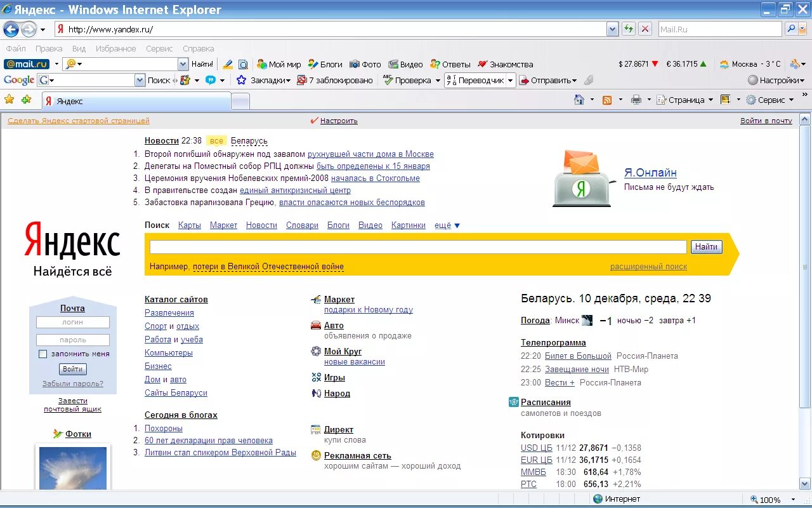This screenshot has width=812, height=508.
Task: Open the Правка menu
Action: tap(49, 48)
